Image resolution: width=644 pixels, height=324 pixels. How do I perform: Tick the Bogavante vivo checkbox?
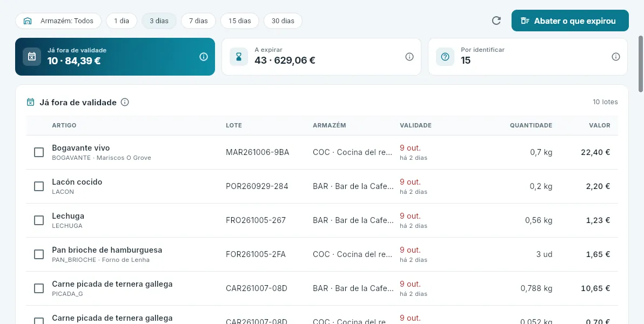tap(38, 152)
